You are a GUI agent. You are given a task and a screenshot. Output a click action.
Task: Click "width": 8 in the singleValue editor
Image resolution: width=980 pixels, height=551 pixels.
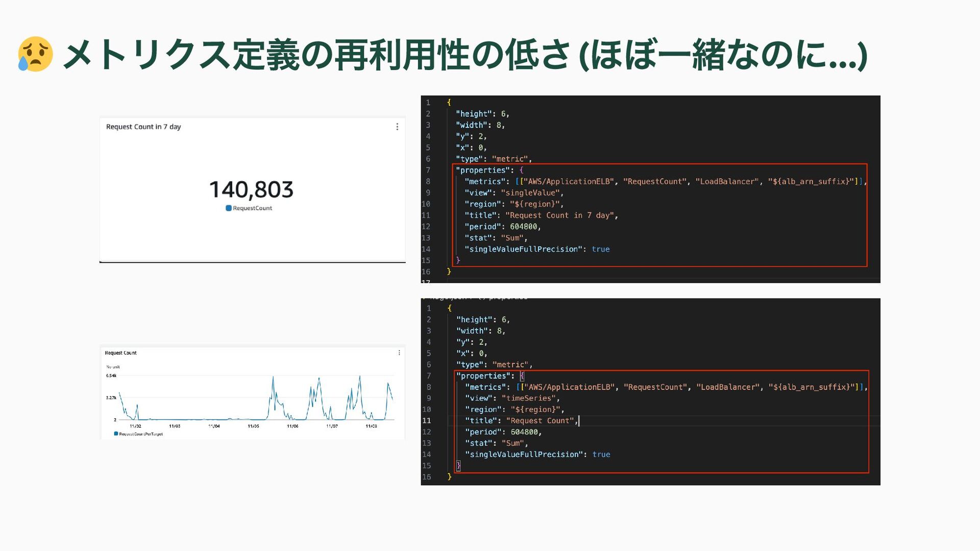tap(480, 125)
